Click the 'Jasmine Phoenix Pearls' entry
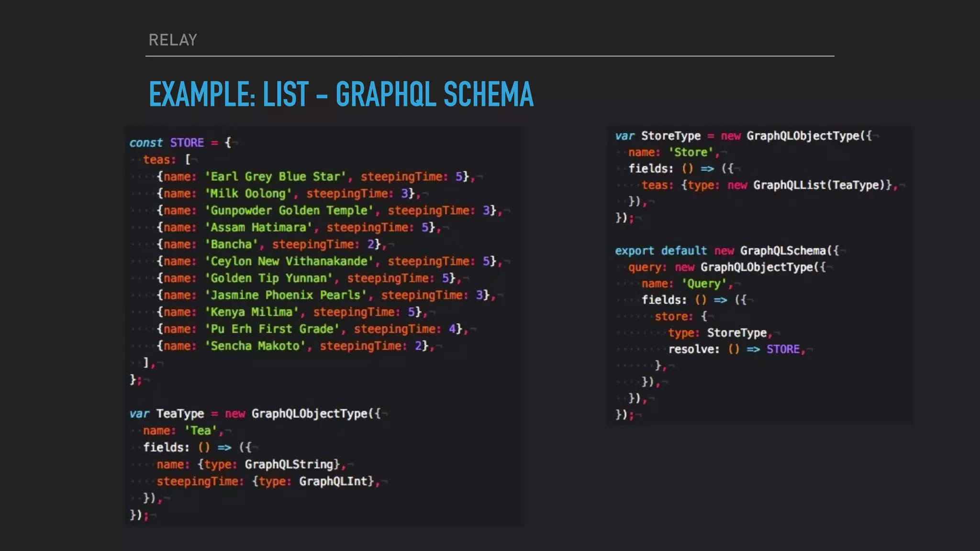The image size is (980, 551). tap(286, 295)
